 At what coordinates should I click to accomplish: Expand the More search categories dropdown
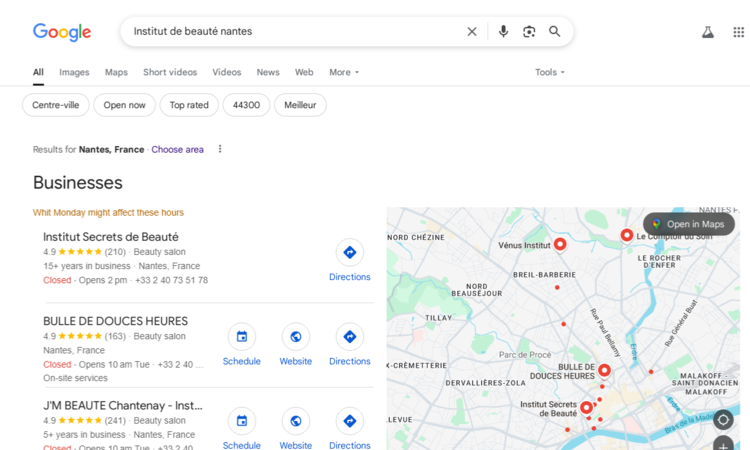pyautogui.click(x=344, y=72)
